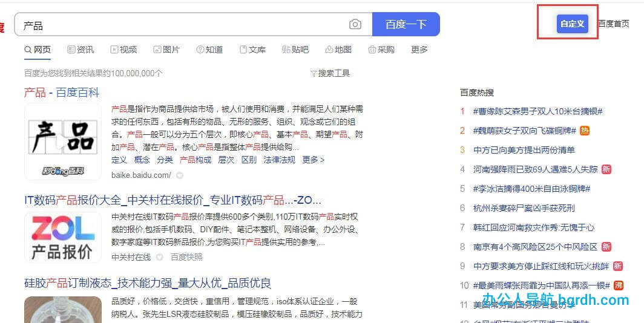Click the 产品 百科 video thumbnail
644x323 pixels.
click(x=63, y=142)
